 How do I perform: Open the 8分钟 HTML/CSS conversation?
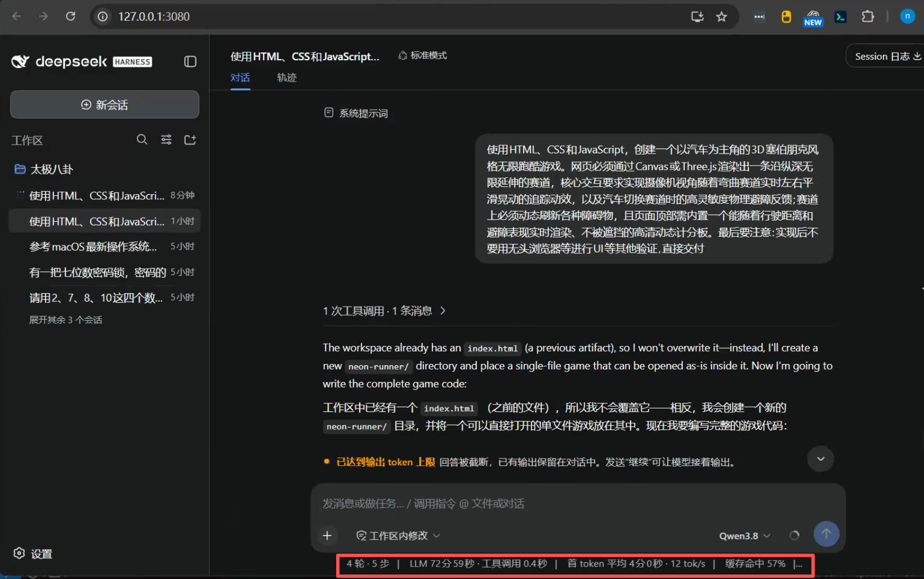[x=105, y=195]
